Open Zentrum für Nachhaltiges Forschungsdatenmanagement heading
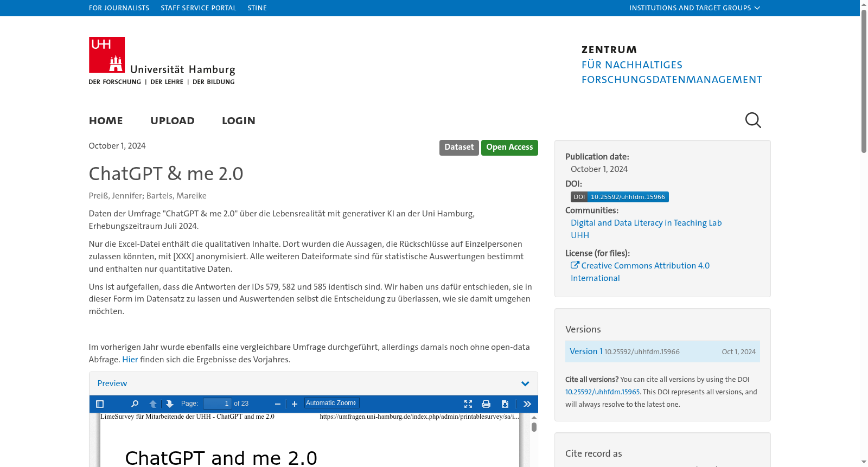Image resolution: width=868 pixels, height=467 pixels. [672, 65]
